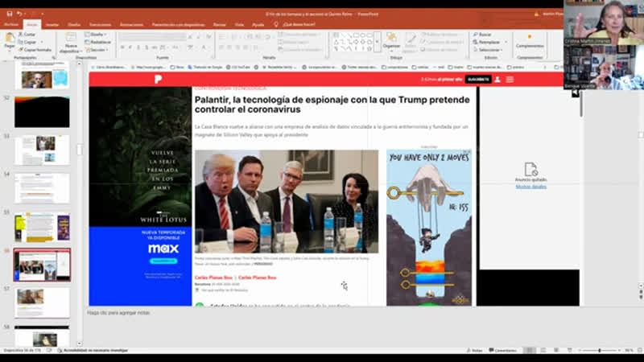The image size is (644, 362).
Task: Click Notas icon in the status bar
Action: pos(474,351)
